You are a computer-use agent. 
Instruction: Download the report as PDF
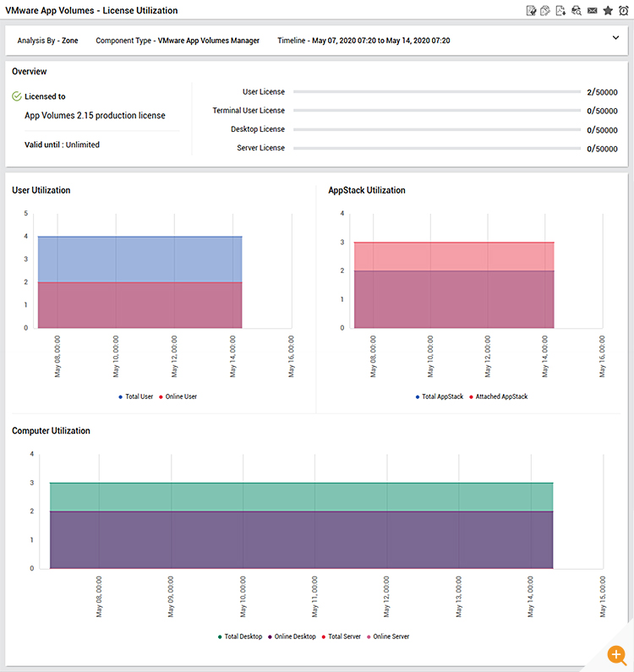click(x=560, y=11)
